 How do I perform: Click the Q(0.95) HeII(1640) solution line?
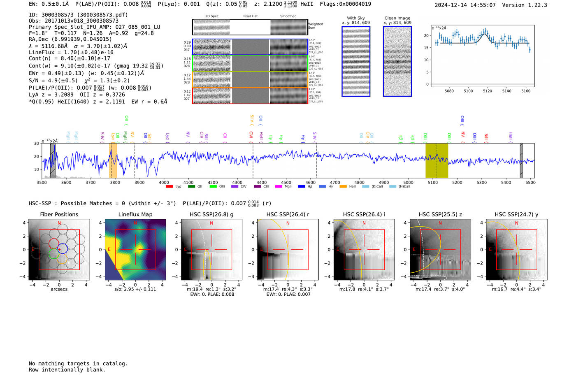tap(98, 102)
